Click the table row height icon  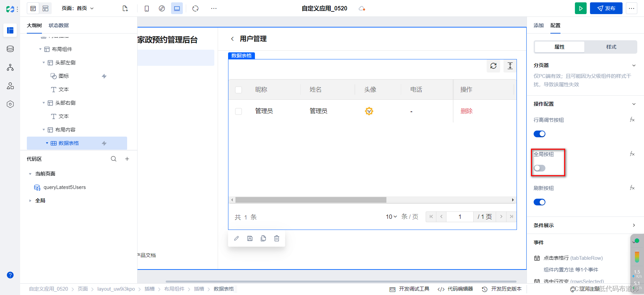click(x=510, y=66)
